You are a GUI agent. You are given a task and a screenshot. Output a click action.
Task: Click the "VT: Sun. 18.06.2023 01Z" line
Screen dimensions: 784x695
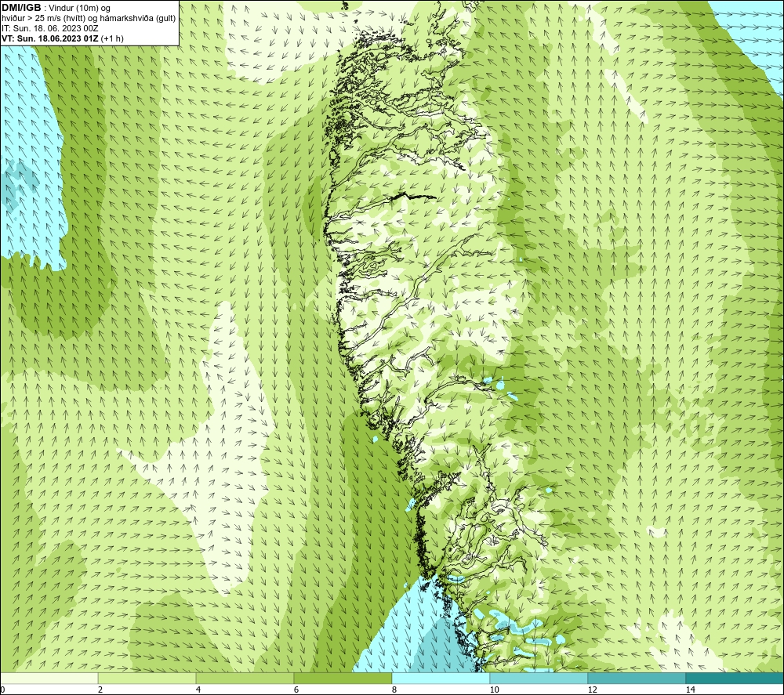point(50,38)
